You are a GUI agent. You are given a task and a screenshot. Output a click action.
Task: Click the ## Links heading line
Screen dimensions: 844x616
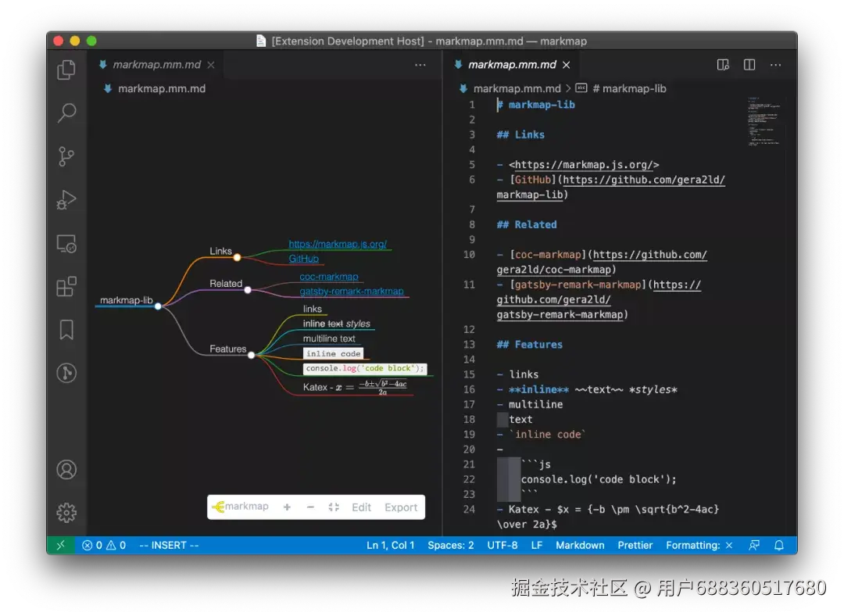tap(520, 134)
